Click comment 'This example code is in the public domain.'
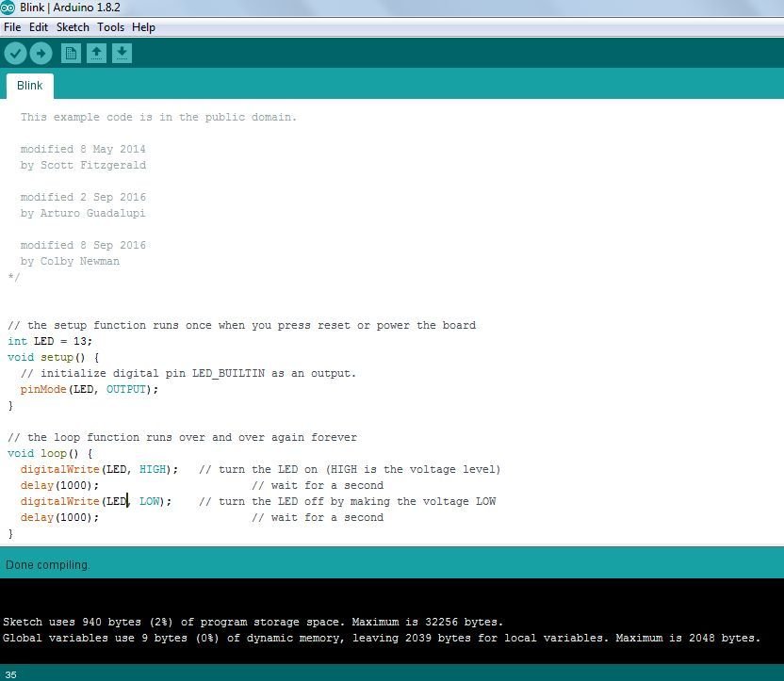784x681 pixels. pyautogui.click(x=158, y=117)
